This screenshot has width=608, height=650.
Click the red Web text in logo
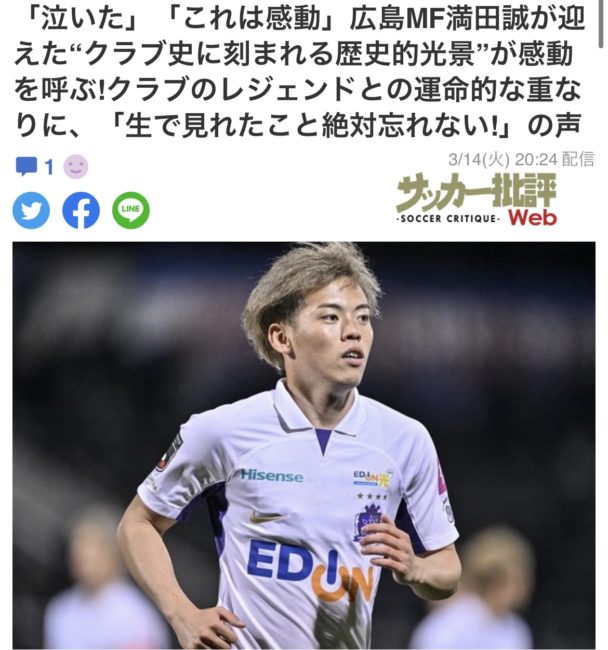(x=533, y=217)
